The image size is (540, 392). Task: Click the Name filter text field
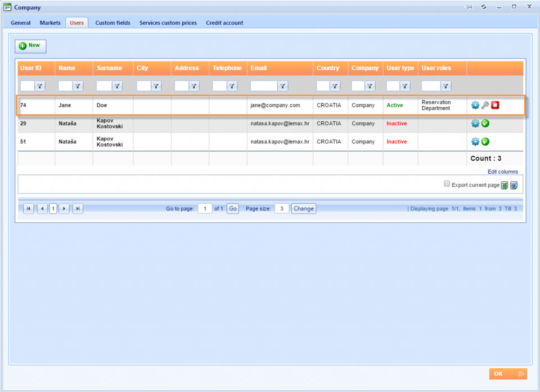pyautogui.click(x=65, y=86)
